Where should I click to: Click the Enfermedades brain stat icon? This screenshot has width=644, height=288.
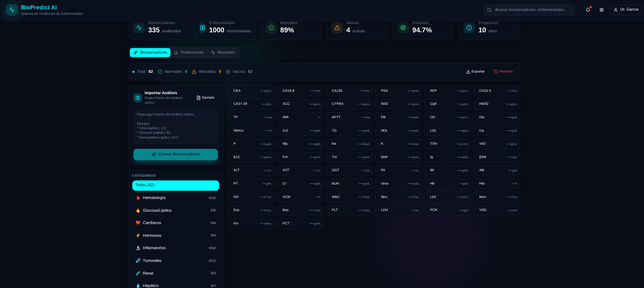coord(202,28)
